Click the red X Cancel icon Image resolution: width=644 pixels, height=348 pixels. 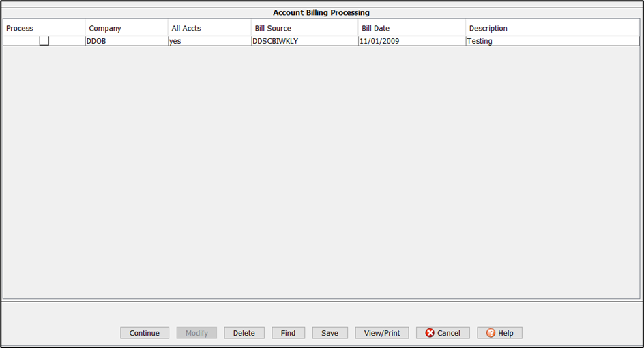[x=430, y=333]
